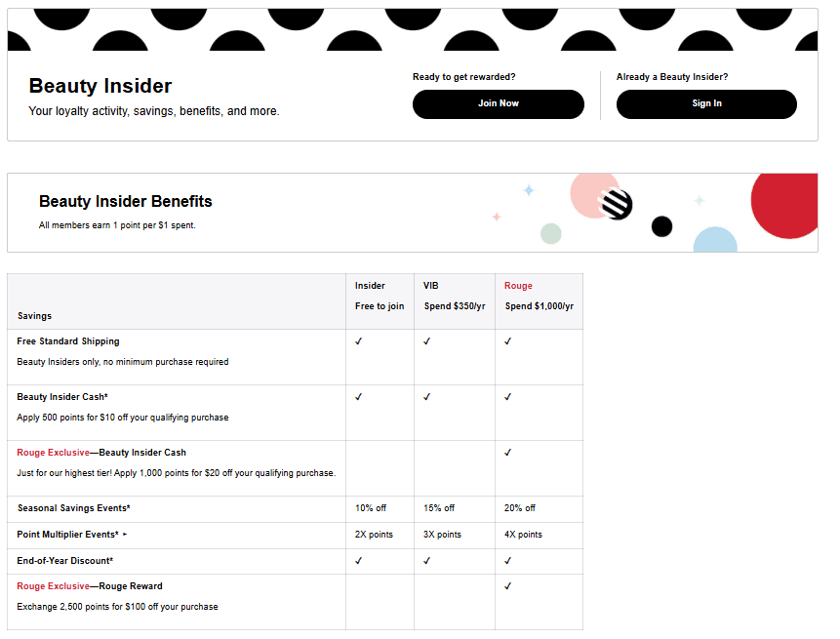Click the 'Free to join' text

point(380,305)
